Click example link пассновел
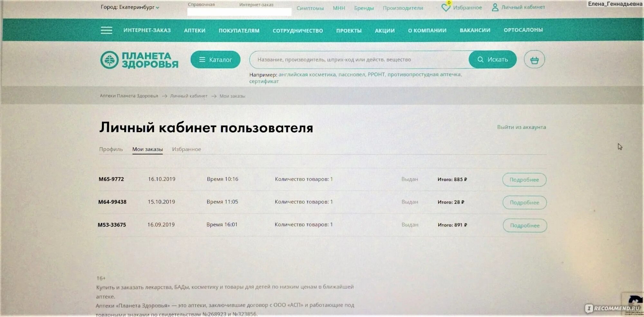The width and height of the screenshot is (644, 317). point(352,75)
